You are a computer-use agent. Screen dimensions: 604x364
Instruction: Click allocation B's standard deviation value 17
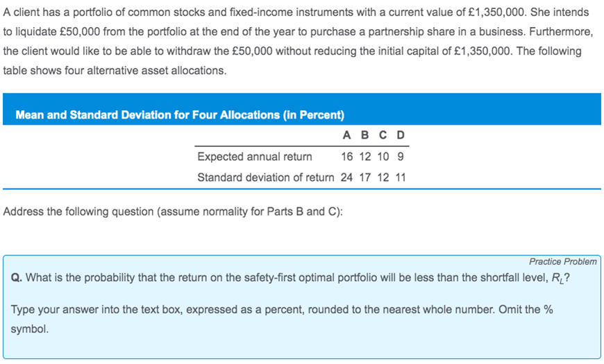(364, 177)
